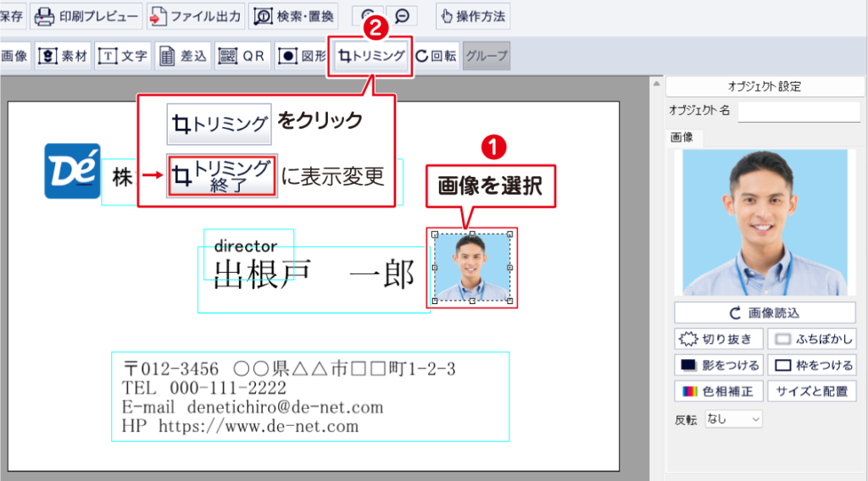Click the オブジェクト名 input field

coord(798,112)
